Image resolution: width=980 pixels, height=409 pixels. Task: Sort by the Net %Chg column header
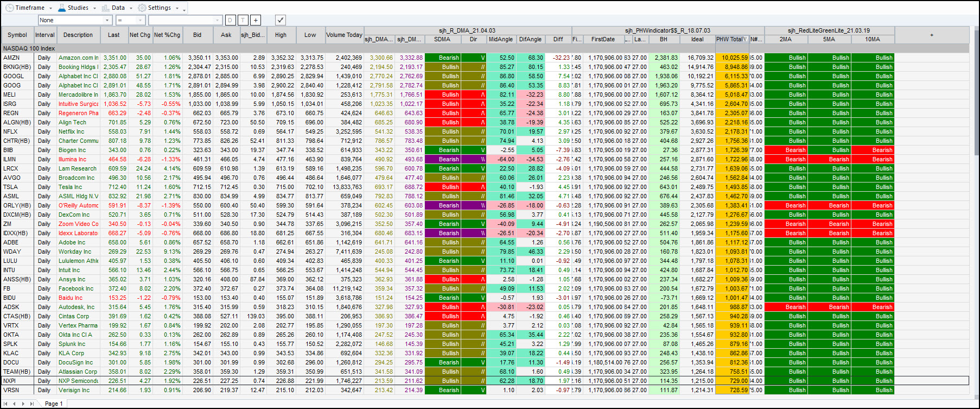pyautogui.click(x=167, y=35)
